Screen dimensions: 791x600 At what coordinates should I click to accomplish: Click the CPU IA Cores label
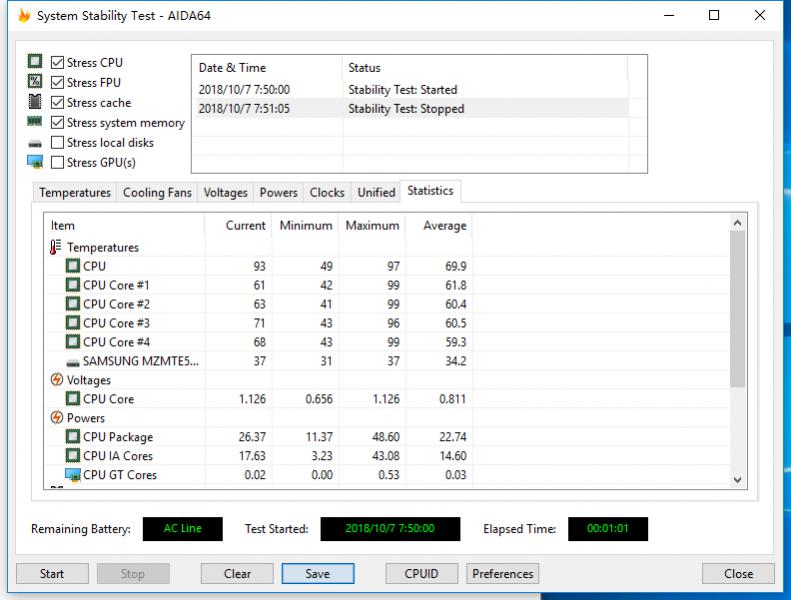(x=118, y=456)
